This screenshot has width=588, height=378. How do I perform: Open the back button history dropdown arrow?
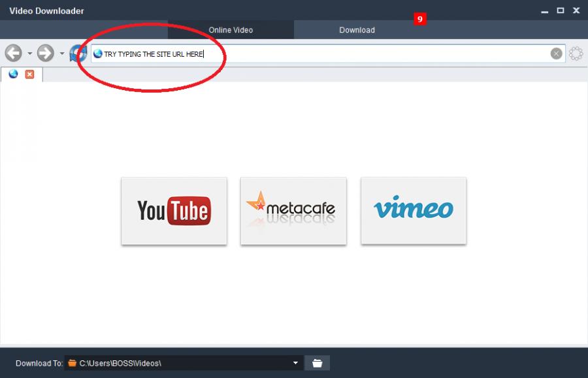[x=29, y=54]
